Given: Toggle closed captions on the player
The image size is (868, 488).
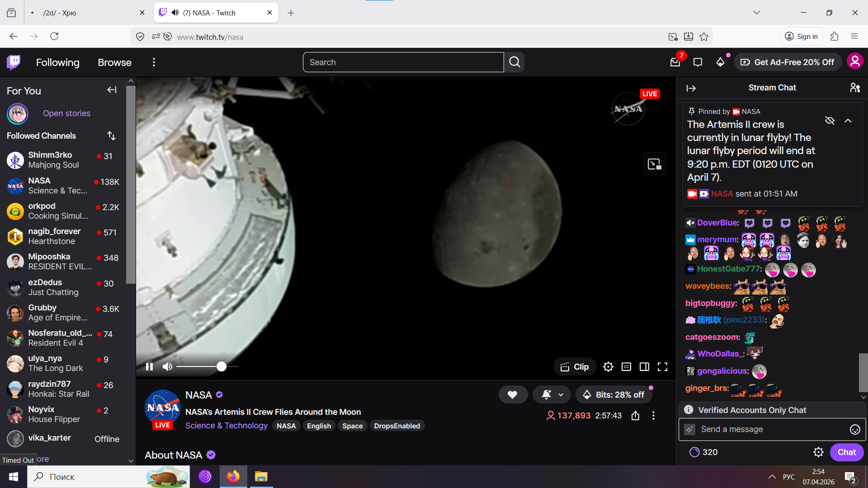Looking at the screenshot, I should point(626,366).
